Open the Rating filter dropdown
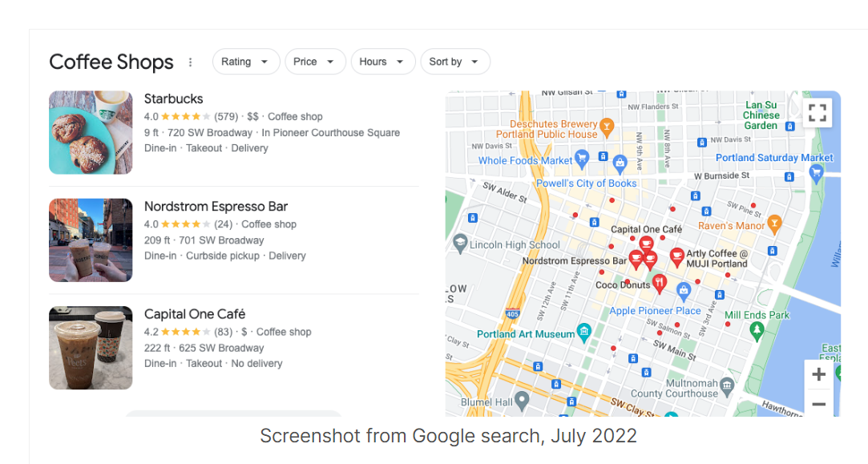 click(246, 62)
